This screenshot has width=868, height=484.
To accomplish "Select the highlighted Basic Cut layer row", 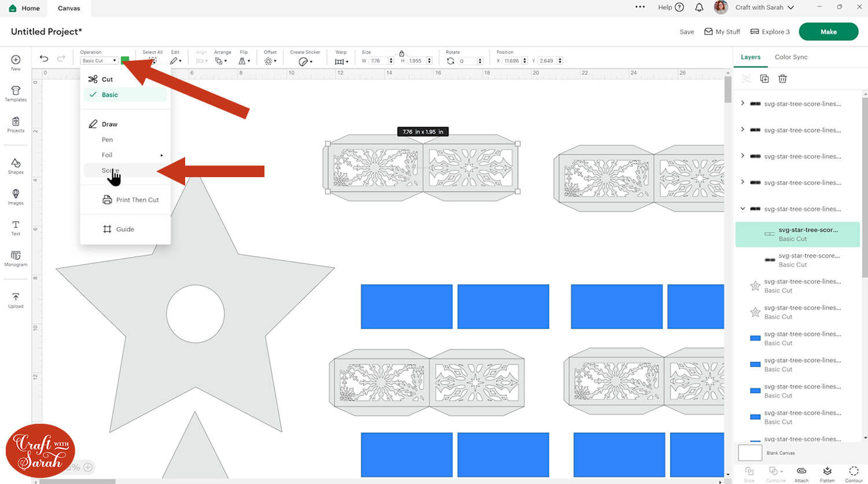I will [x=797, y=234].
